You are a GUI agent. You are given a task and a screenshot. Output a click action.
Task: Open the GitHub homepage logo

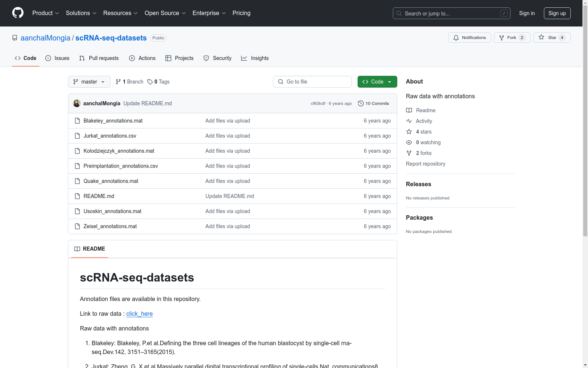tap(18, 13)
